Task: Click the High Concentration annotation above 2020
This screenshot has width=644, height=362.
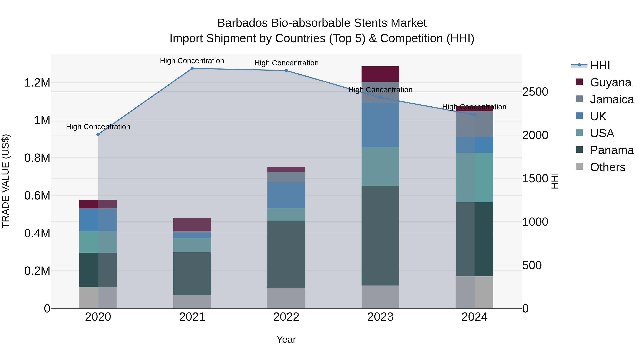Action: pos(98,127)
